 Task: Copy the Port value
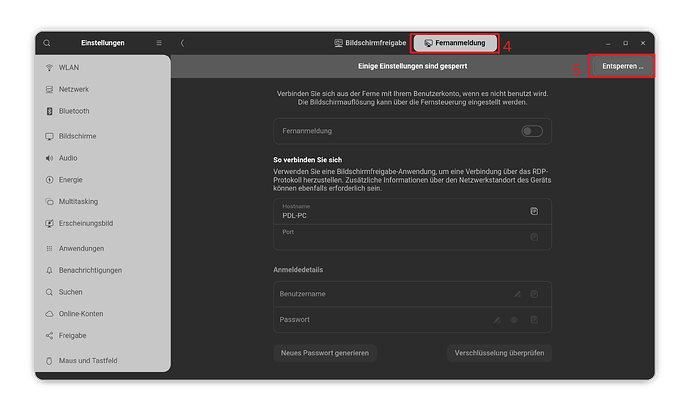[534, 237]
